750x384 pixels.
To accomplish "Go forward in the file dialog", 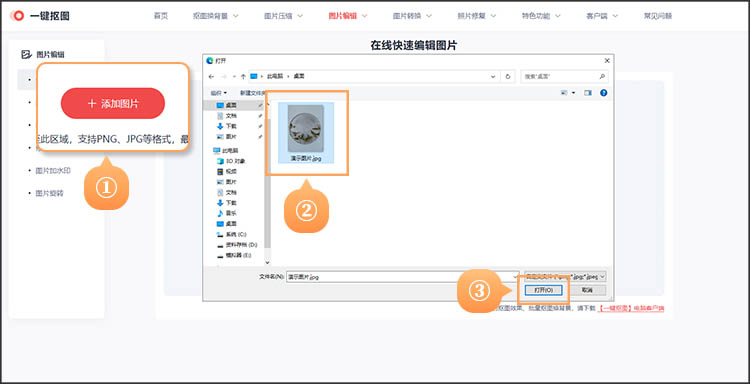I will click(x=223, y=76).
